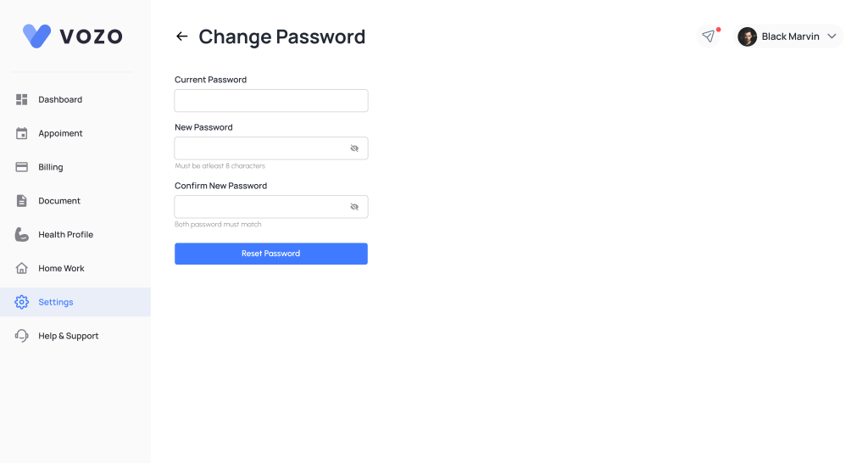Go to Health Profile section
Image resolution: width=868 pixels, height=463 pixels.
coord(65,234)
